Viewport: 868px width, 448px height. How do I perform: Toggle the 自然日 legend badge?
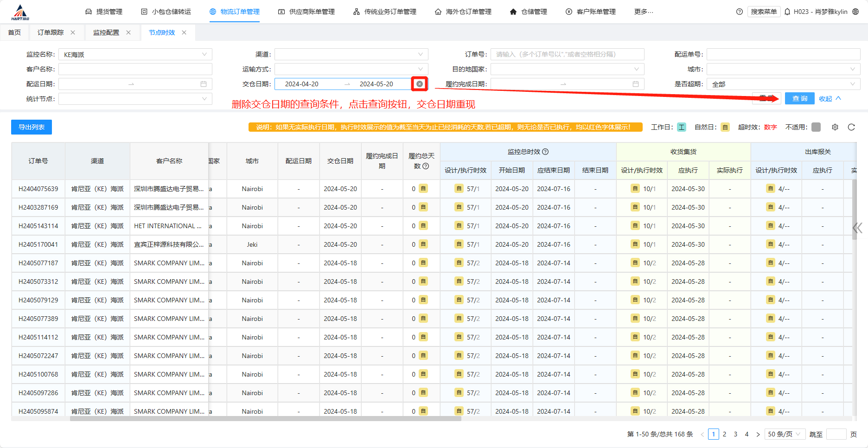(725, 127)
